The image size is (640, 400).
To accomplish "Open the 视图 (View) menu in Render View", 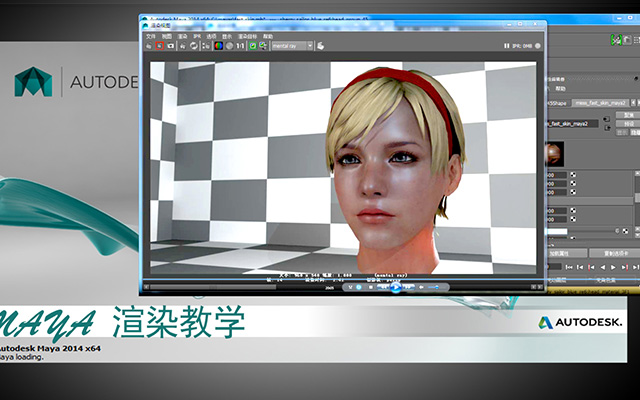I will pyautogui.click(x=167, y=37).
